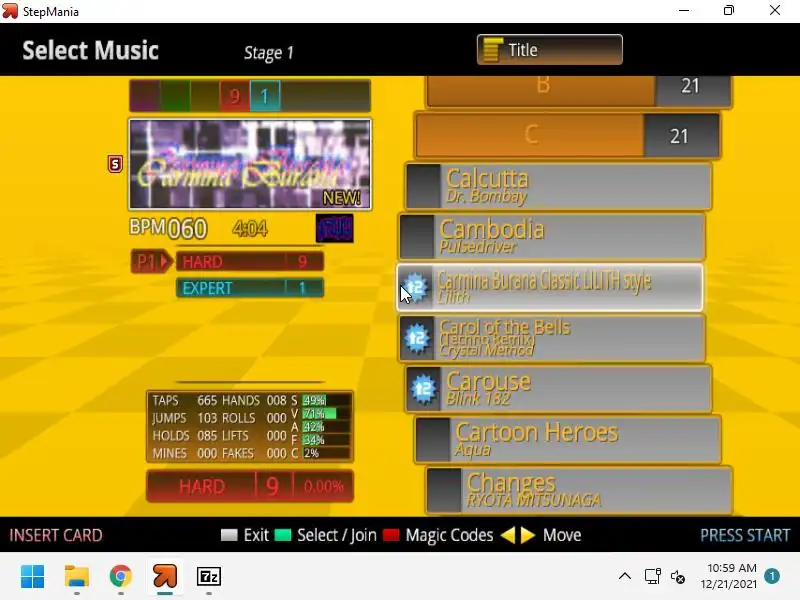Viewport: 800px width, 600px height.
Task: Open the Windows Start menu
Action: (33, 577)
